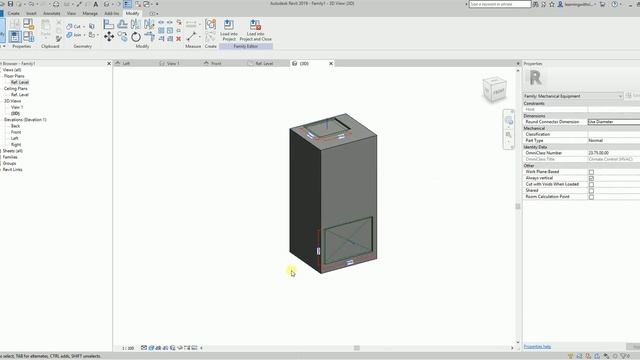Screen dimensions: 640x360
Task: Click the ViewCube in the 3D view
Action: (495, 89)
